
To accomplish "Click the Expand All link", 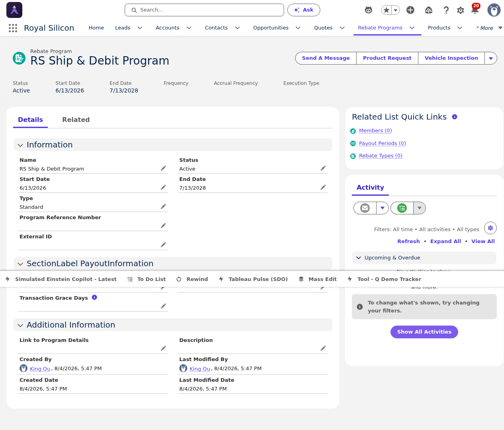I will point(445,242).
